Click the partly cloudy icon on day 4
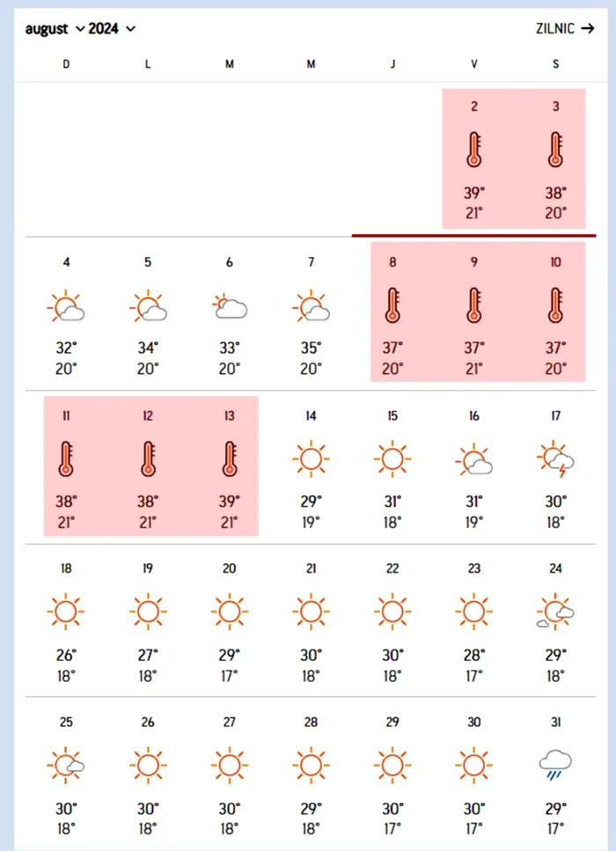This screenshot has height=851, width=616. tap(66, 306)
